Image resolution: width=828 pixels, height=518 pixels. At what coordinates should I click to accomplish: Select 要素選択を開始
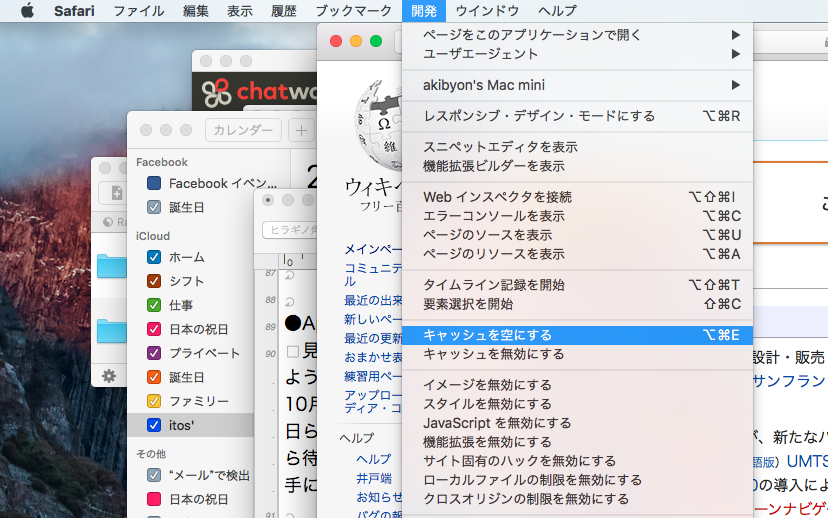(577, 304)
